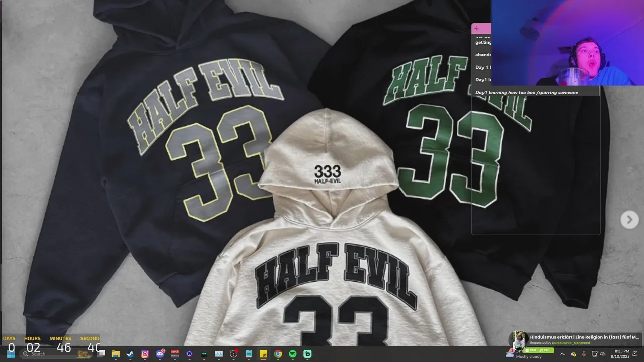Click the green song queue badge
The width and height of the screenshot is (644, 362).
click(x=538, y=350)
